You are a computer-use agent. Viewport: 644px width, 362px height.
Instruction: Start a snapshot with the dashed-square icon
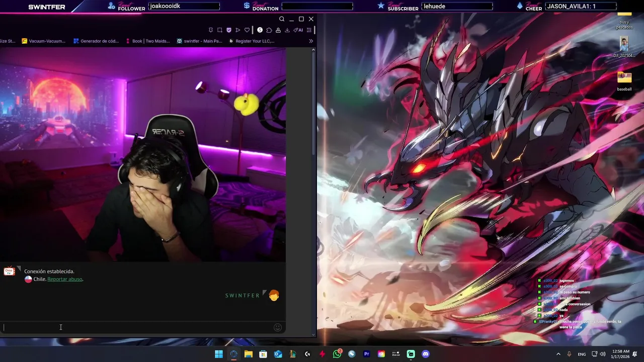tap(220, 30)
